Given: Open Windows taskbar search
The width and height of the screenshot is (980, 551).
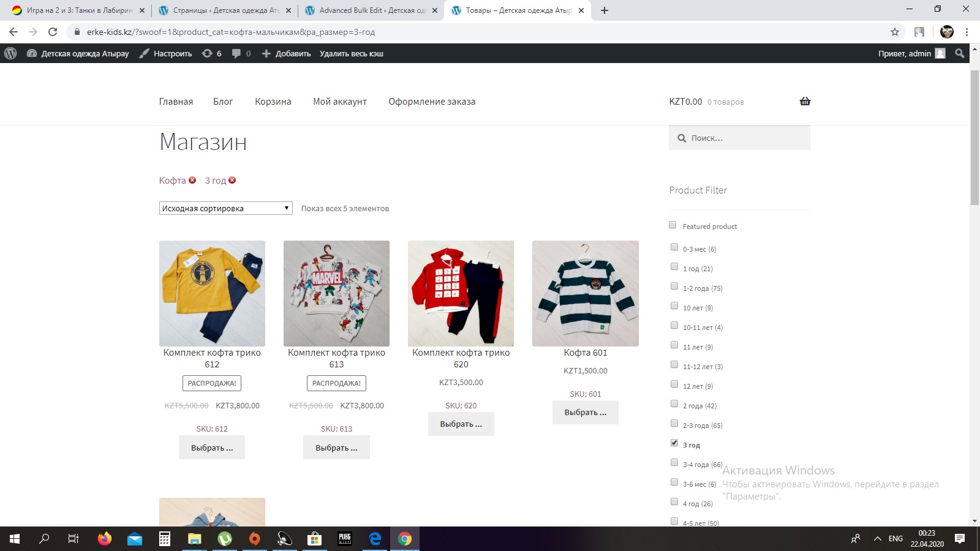Looking at the screenshot, I should [x=44, y=539].
